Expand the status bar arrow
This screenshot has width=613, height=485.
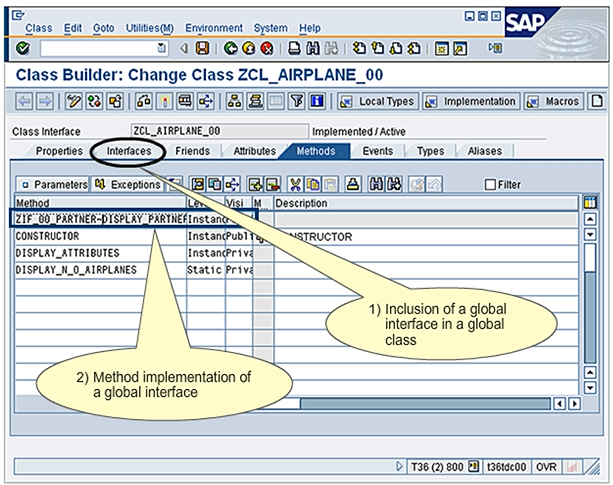tap(400, 466)
